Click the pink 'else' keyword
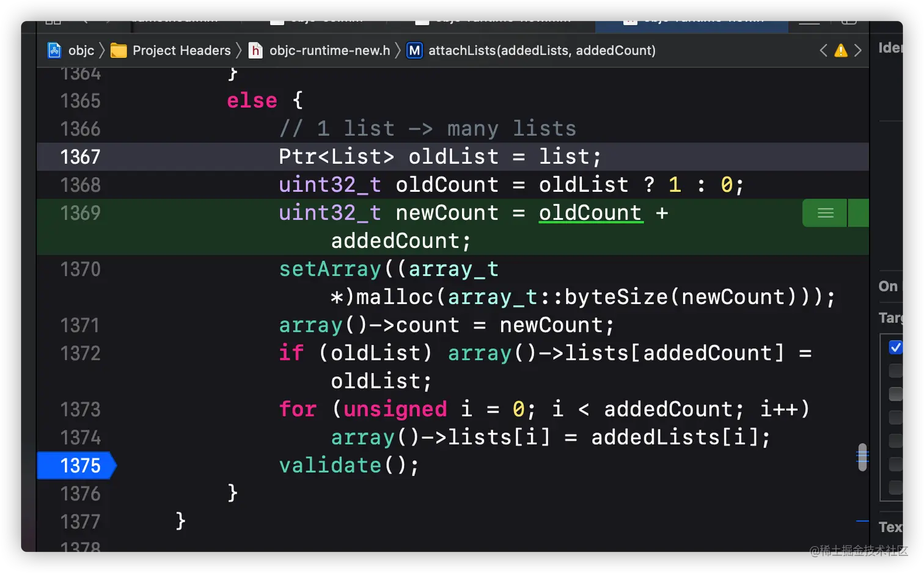The width and height of the screenshot is (924, 573). (252, 101)
